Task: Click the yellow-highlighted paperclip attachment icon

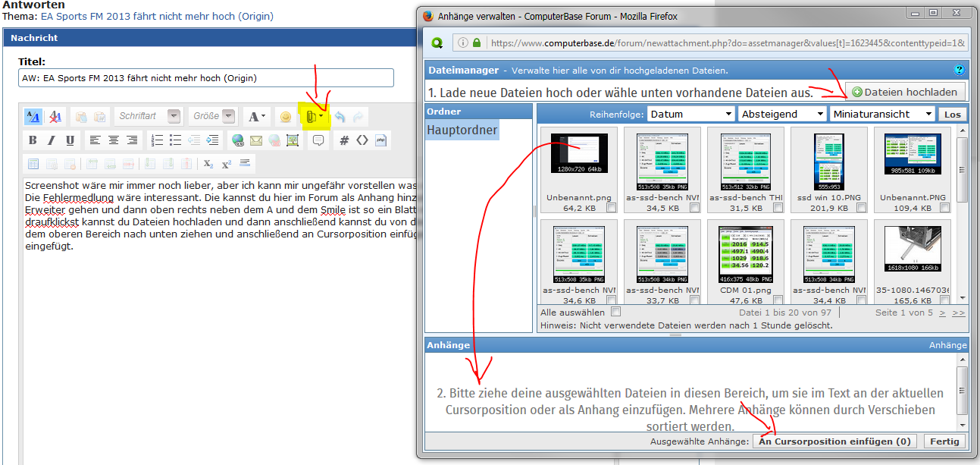Action: coord(312,117)
